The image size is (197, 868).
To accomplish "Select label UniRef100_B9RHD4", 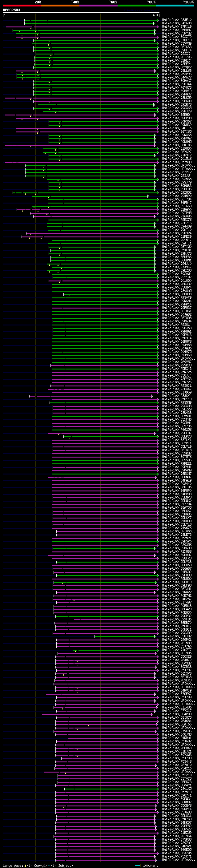I will (176, 115).
